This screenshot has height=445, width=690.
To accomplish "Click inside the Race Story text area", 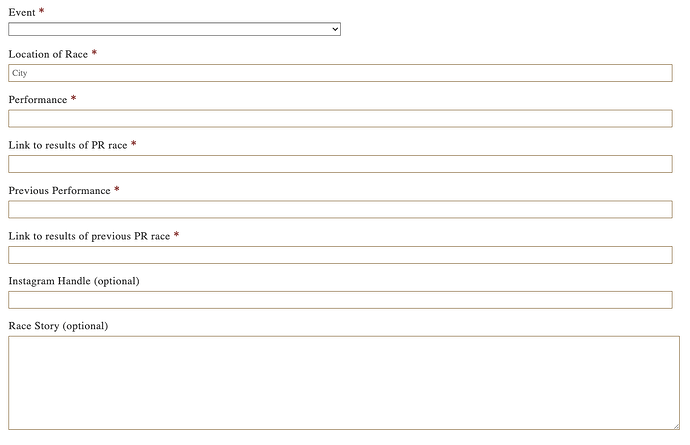I will [344, 383].
